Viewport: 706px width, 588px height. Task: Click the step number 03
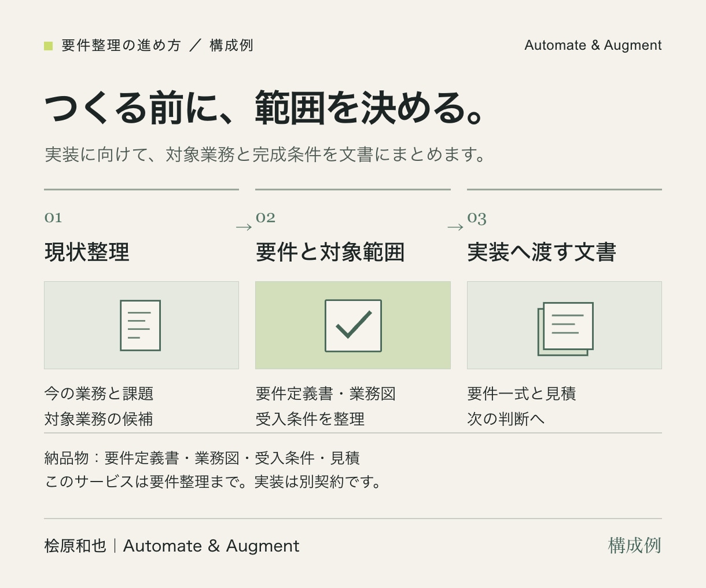point(477,218)
